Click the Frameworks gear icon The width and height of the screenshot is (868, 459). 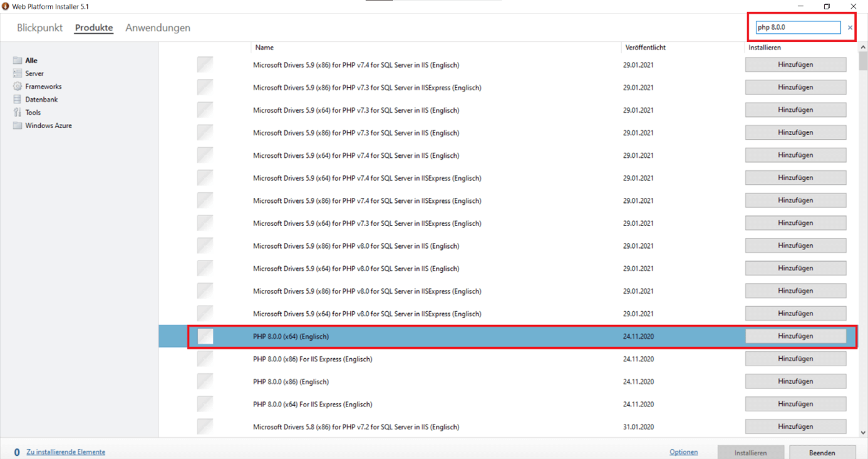point(18,86)
